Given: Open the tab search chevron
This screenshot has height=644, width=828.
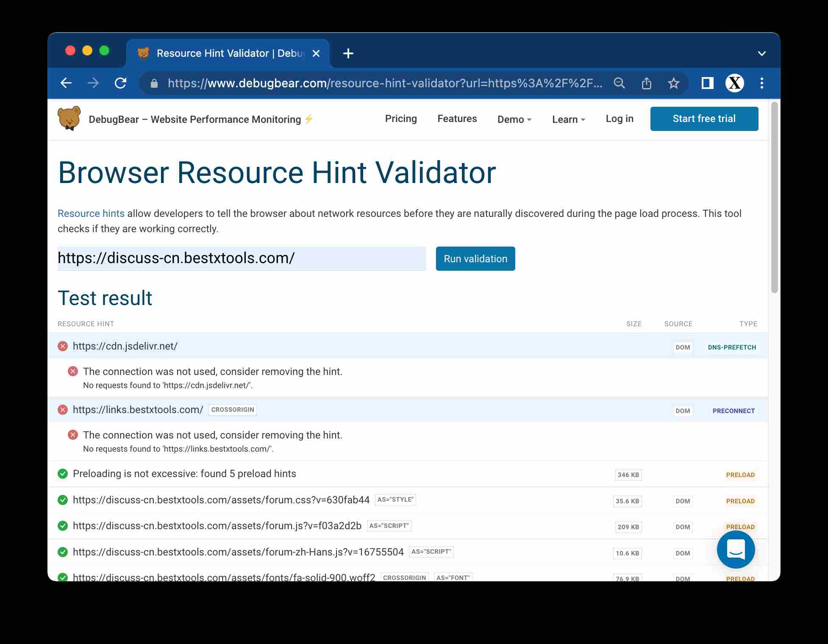Looking at the screenshot, I should [761, 53].
